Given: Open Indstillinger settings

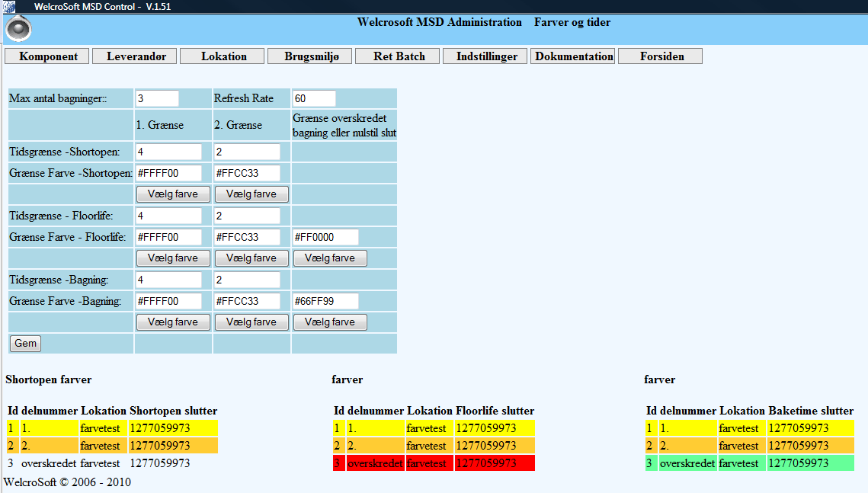Looking at the screenshot, I should 485,56.
